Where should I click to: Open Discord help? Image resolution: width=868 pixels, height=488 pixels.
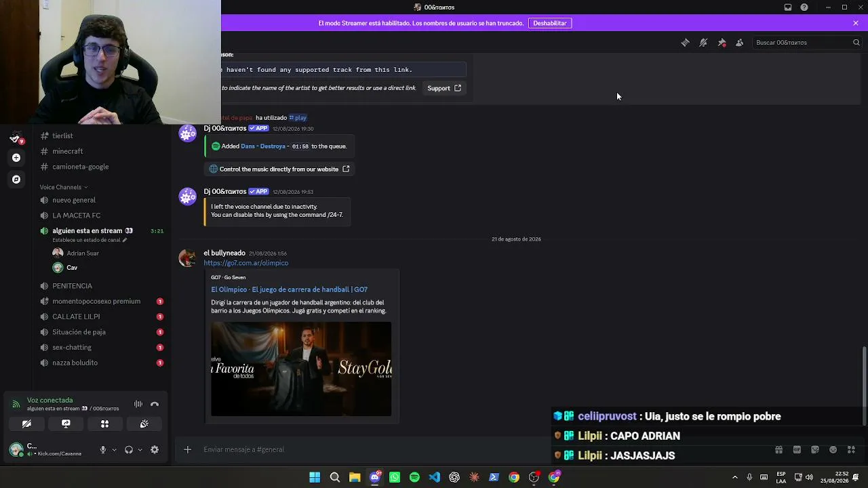coord(804,7)
